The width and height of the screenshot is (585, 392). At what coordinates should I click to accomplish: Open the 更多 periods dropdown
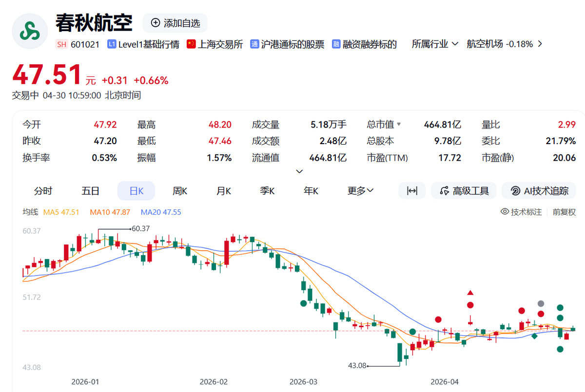pyautogui.click(x=360, y=191)
